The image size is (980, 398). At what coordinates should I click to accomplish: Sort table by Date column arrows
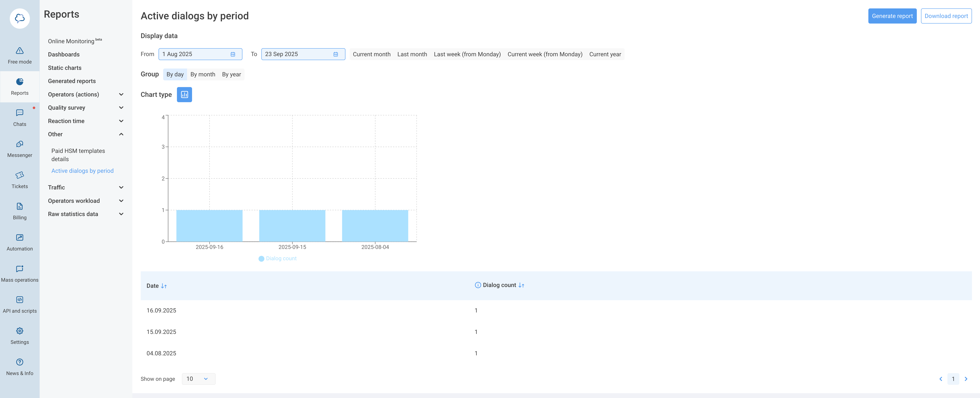point(164,286)
